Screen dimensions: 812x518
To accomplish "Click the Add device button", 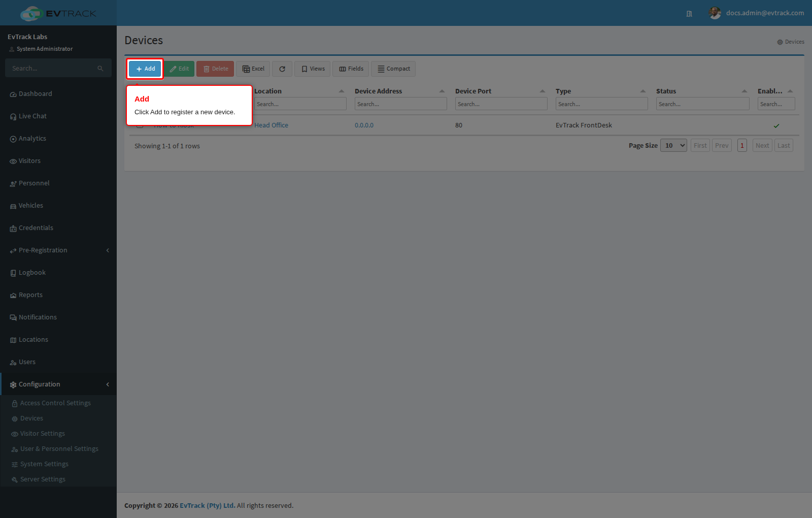I will click(145, 69).
